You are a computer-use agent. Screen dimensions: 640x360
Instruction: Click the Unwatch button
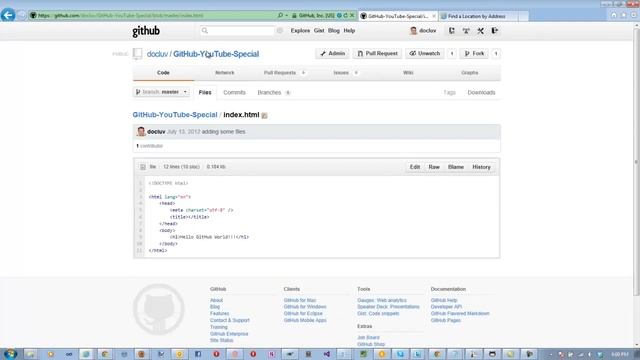coord(425,53)
